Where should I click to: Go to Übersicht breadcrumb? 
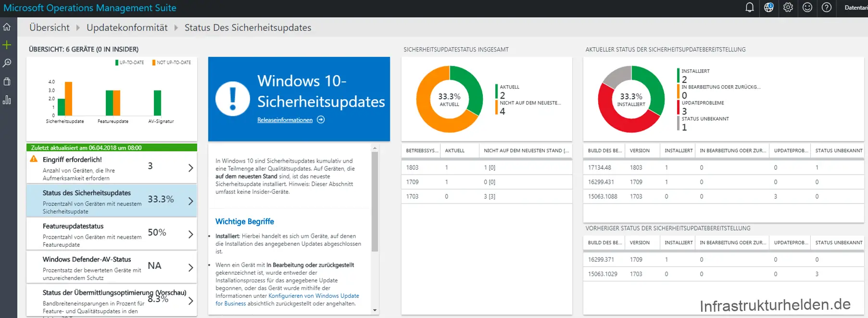coord(50,27)
